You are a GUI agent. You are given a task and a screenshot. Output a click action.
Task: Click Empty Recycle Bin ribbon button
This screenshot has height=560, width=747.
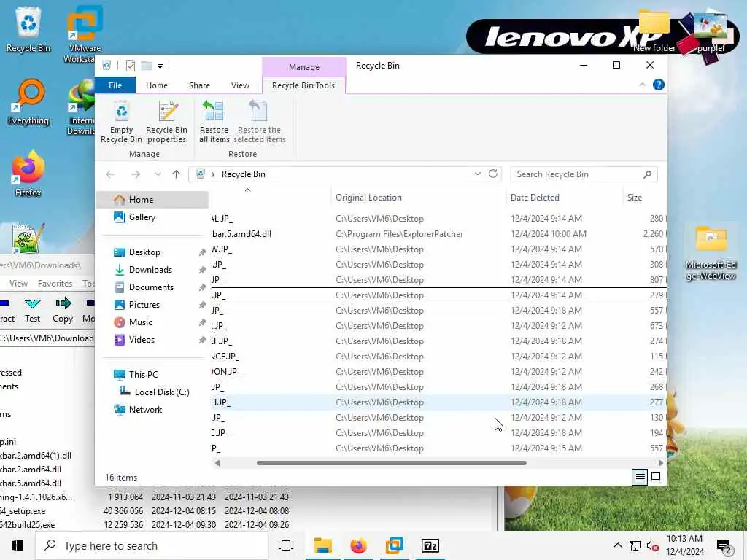click(121, 122)
